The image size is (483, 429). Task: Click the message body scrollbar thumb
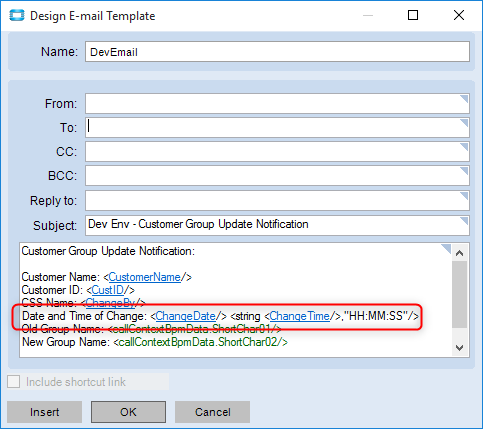click(460, 295)
